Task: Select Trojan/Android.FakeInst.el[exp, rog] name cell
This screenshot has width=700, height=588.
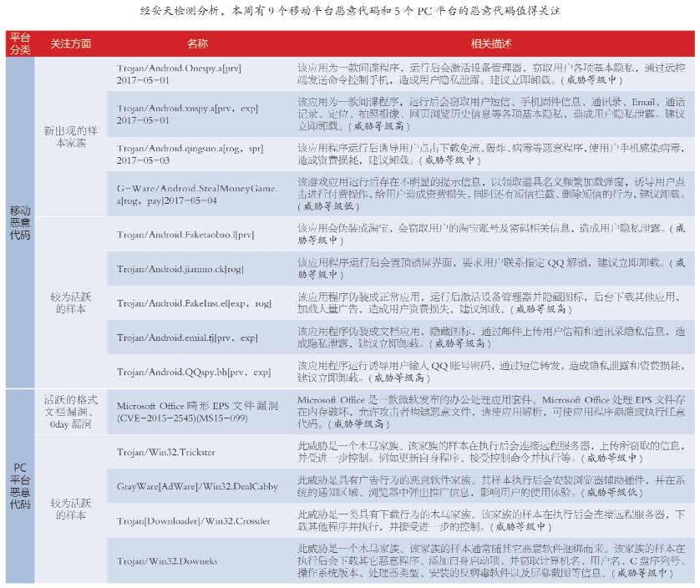Action: pyautogui.click(x=197, y=303)
